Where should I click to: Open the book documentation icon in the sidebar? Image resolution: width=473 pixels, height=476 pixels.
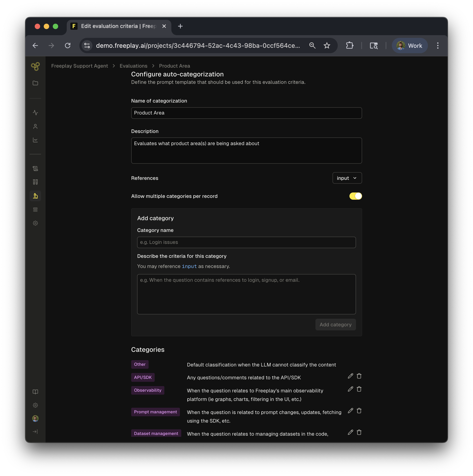click(35, 392)
